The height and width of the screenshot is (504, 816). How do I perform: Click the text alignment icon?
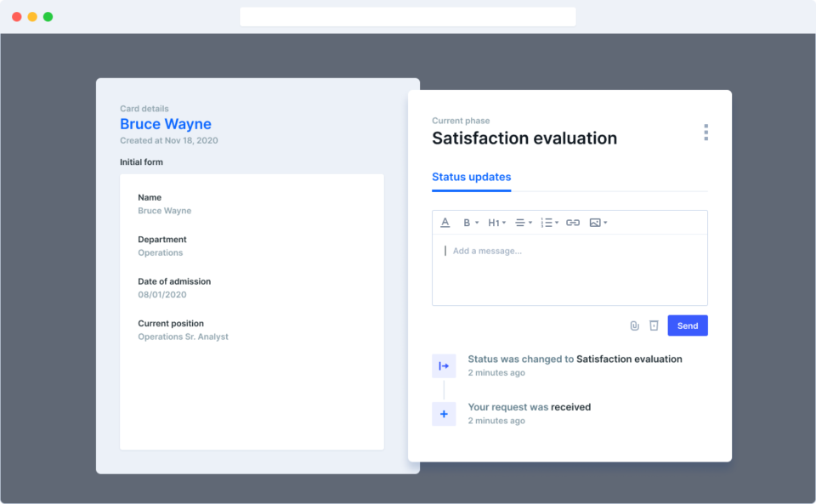click(x=520, y=222)
